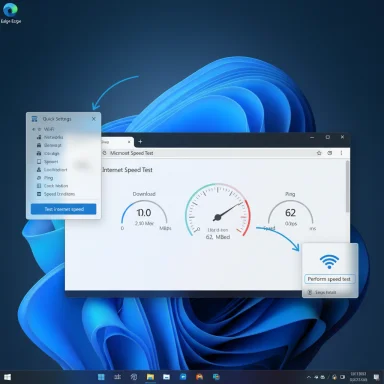Bookmark the page with the star icon

(x=319, y=153)
